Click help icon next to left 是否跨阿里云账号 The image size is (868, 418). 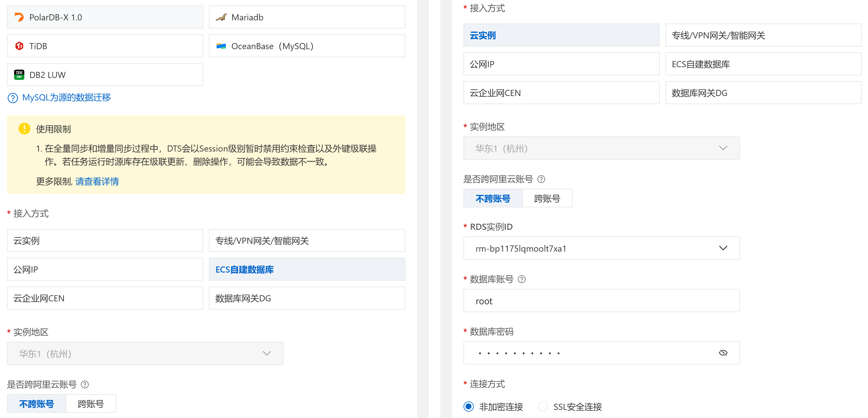tap(85, 384)
